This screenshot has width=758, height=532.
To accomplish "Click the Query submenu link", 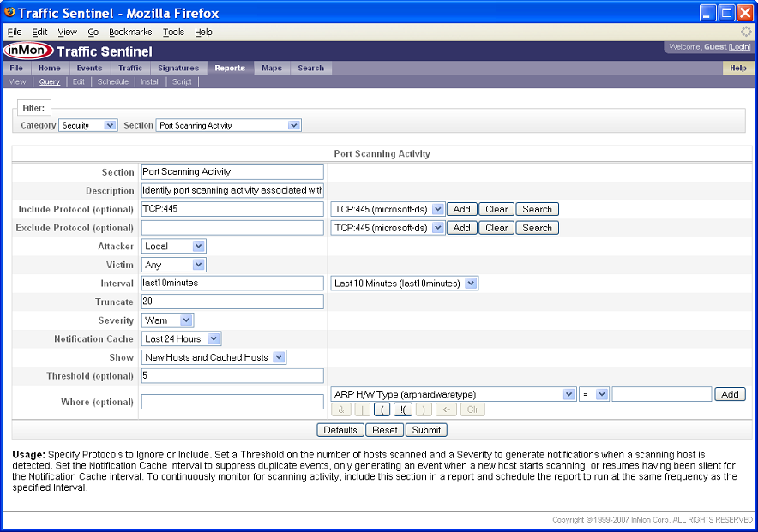I will tap(50, 81).
